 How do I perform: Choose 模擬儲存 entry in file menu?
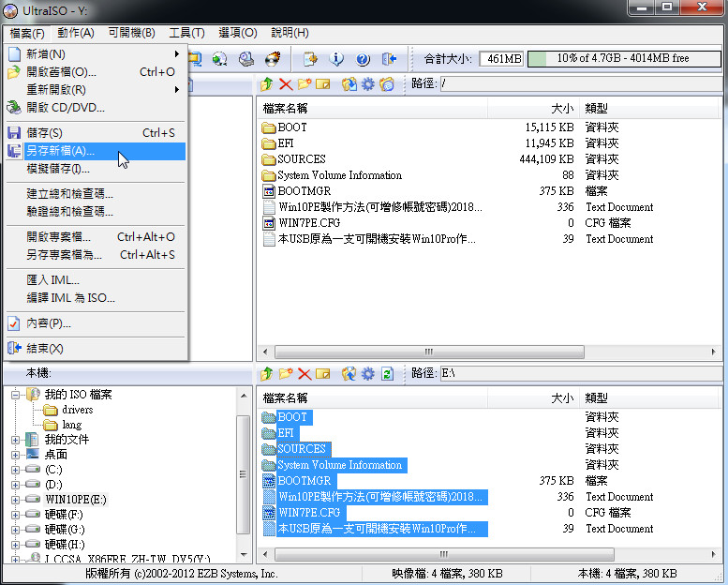point(96,169)
